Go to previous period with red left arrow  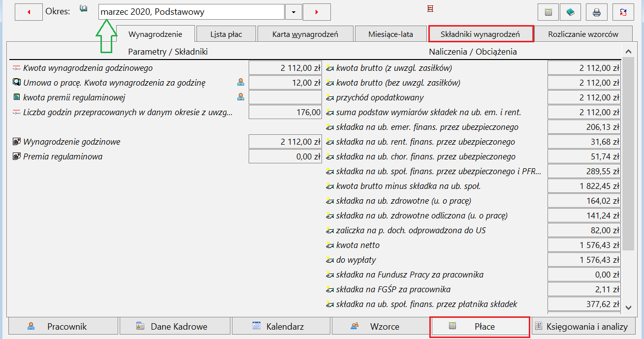[x=29, y=12]
